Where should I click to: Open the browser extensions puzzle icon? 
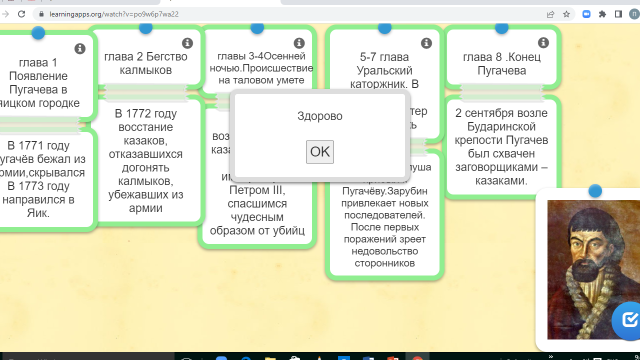tap(602, 14)
